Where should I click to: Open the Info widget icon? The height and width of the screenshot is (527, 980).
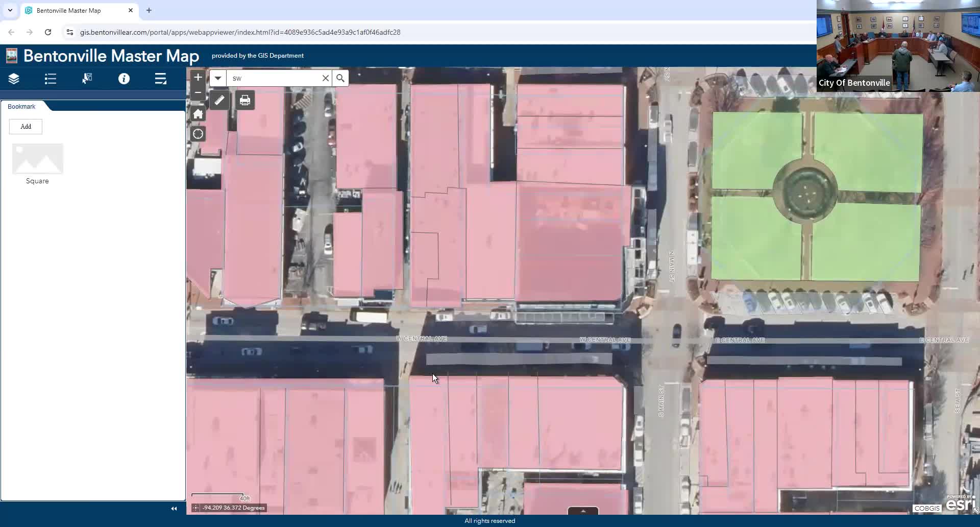click(x=124, y=79)
